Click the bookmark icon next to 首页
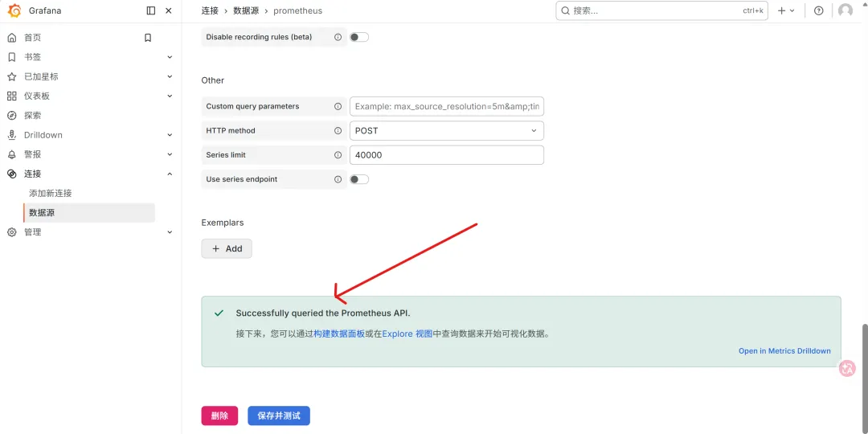The width and height of the screenshot is (868, 434). coord(148,38)
